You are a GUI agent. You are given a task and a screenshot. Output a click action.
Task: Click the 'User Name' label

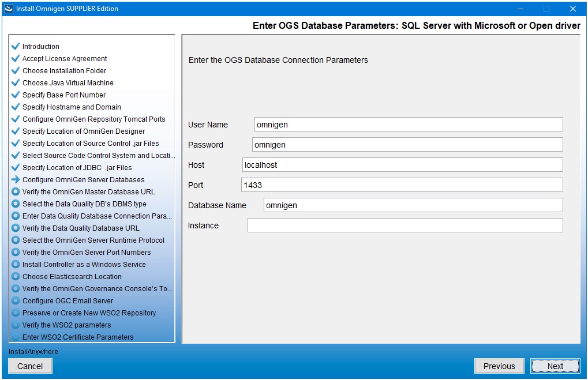(208, 125)
